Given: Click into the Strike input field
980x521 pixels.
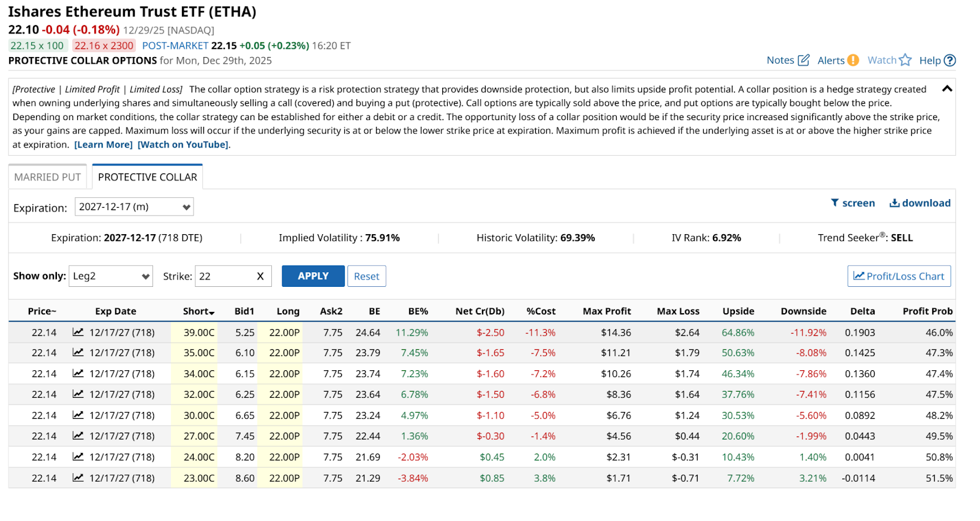Looking at the screenshot, I should [224, 276].
